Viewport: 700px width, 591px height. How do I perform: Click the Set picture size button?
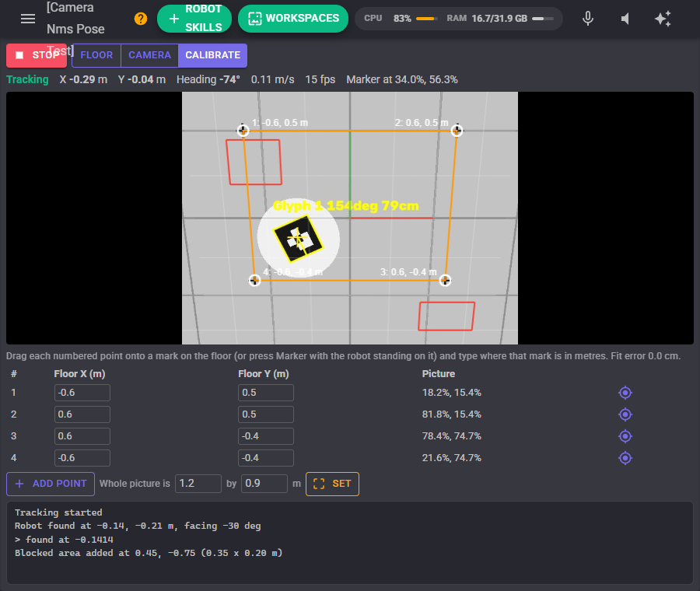[x=332, y=484]
